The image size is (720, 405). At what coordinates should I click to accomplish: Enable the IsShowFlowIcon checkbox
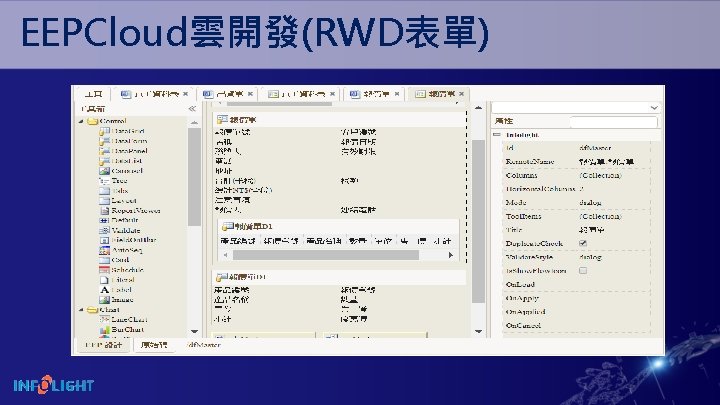click(x=583, y=270)
